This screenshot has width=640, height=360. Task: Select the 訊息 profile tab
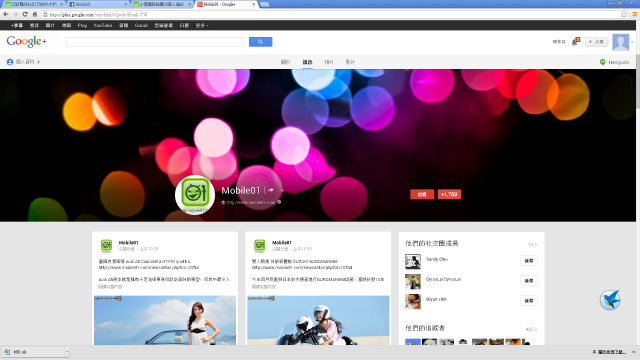(307, 62)
